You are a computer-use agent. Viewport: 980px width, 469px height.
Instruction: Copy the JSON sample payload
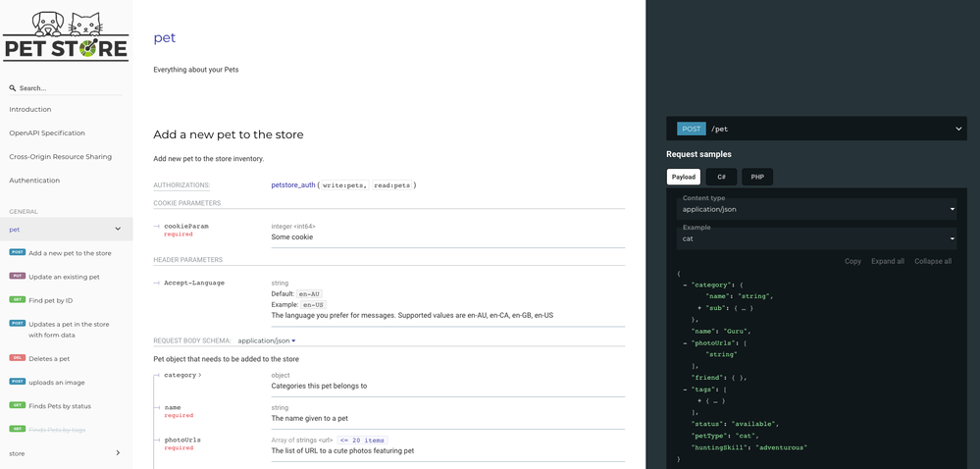point(852,261)
